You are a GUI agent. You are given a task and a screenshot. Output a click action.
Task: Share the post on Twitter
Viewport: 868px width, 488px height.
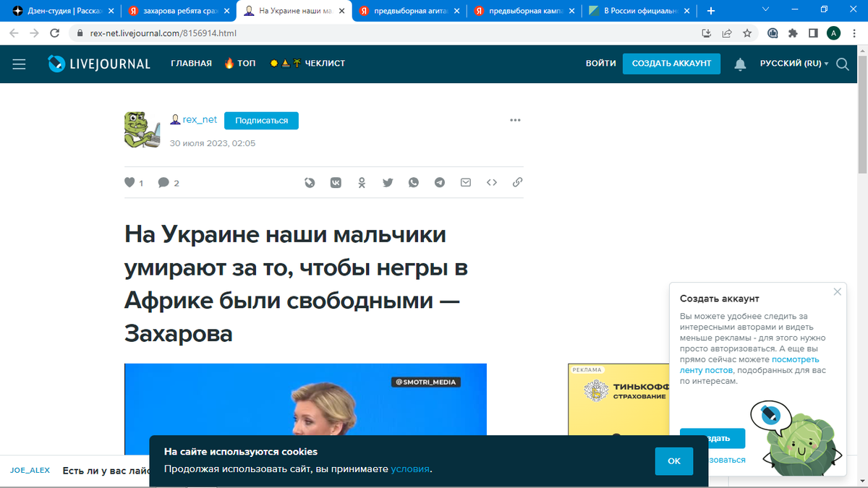388,183
